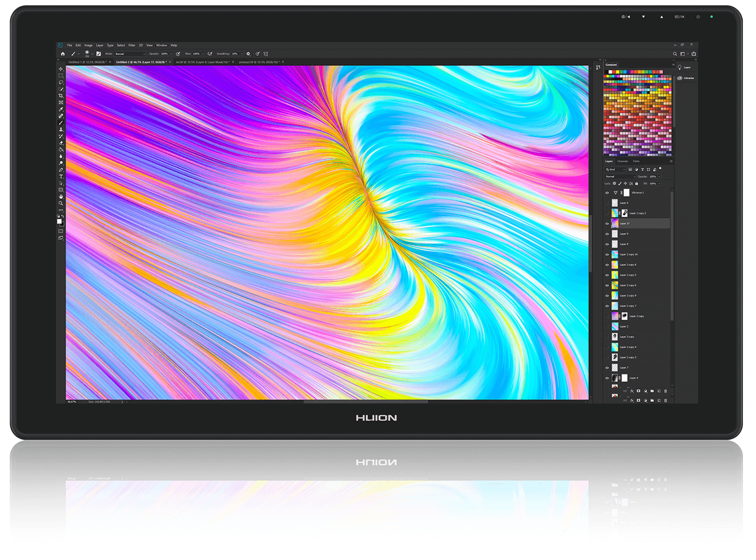Hide the Vibrance 1 adjustment layer
Image resolution: width=756 pixels, height=560 pixels.
point(607,192)
